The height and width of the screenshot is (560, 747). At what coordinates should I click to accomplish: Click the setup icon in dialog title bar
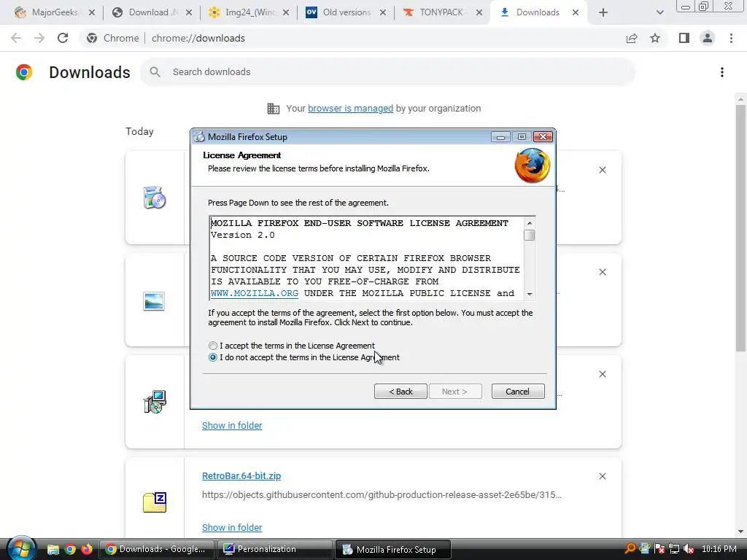(x=200, y=137)
